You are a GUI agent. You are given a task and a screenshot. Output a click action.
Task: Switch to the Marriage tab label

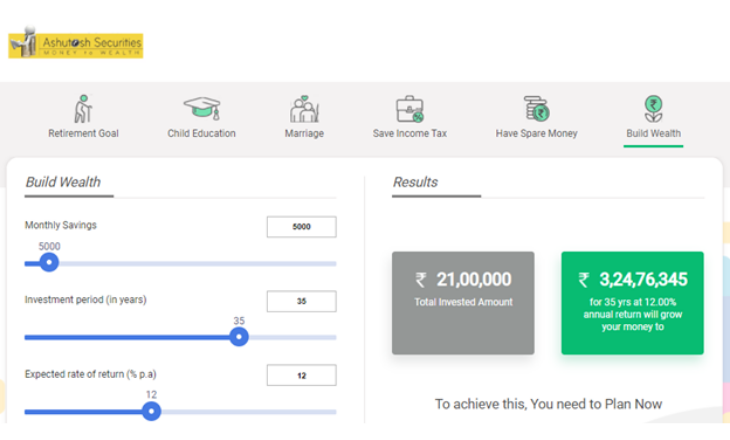tap(304, 134)
